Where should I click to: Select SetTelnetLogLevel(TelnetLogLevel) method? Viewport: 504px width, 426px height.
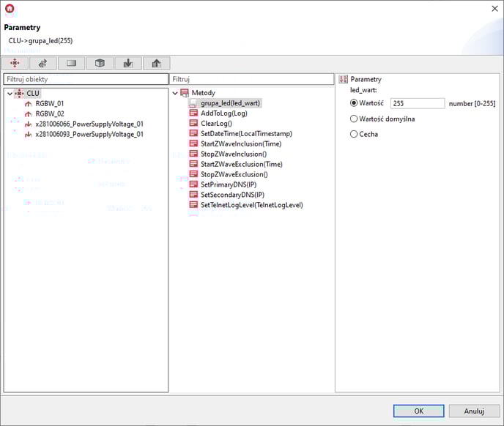click(x=251, y=205)
